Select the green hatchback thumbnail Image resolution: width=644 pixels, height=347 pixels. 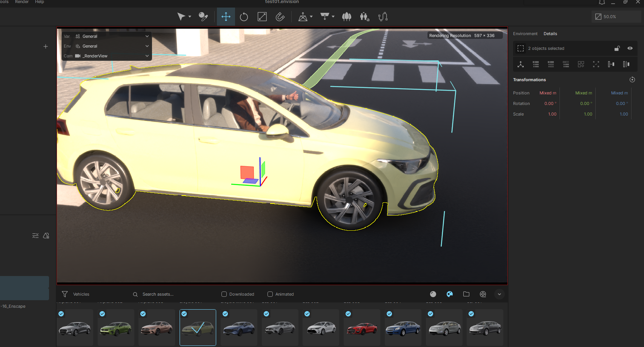point(116,328)
